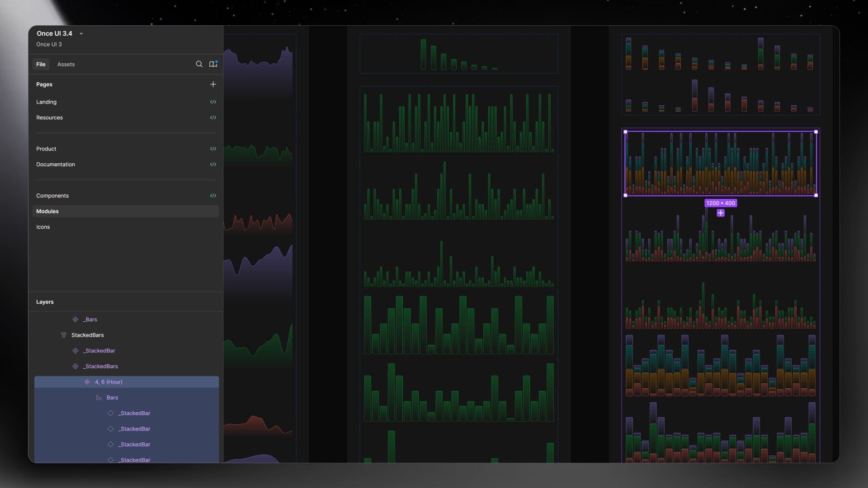Click the search icon in the layers panel
The height and width of the screenshot is (488, 868).
(199, 64)
